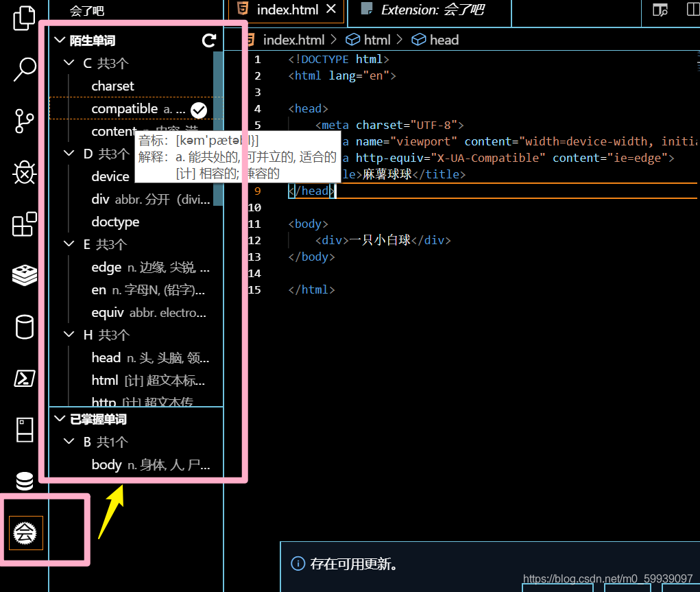Refresh the 陌生单词 word list
This screenshot has height=592, width=700.
point(209,40)
